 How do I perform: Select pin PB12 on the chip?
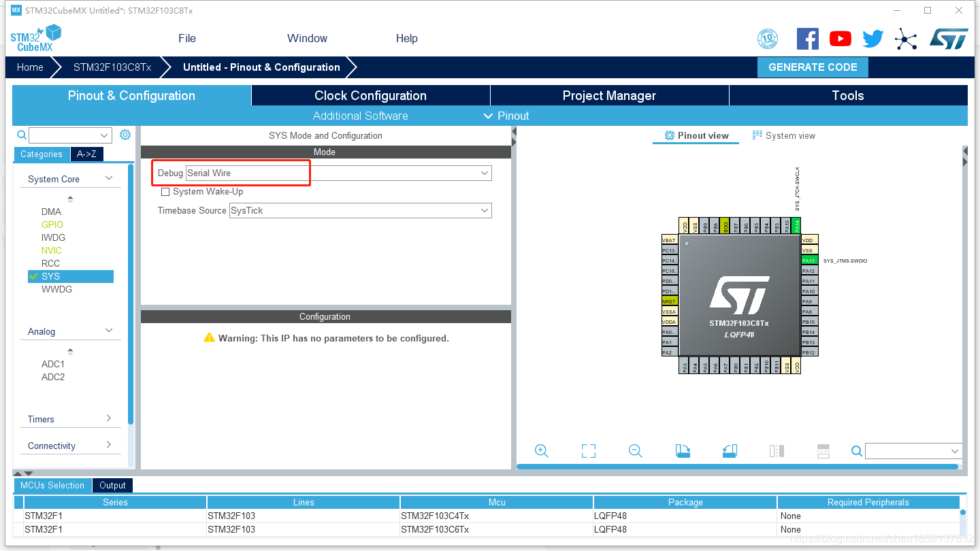[808, 352]
